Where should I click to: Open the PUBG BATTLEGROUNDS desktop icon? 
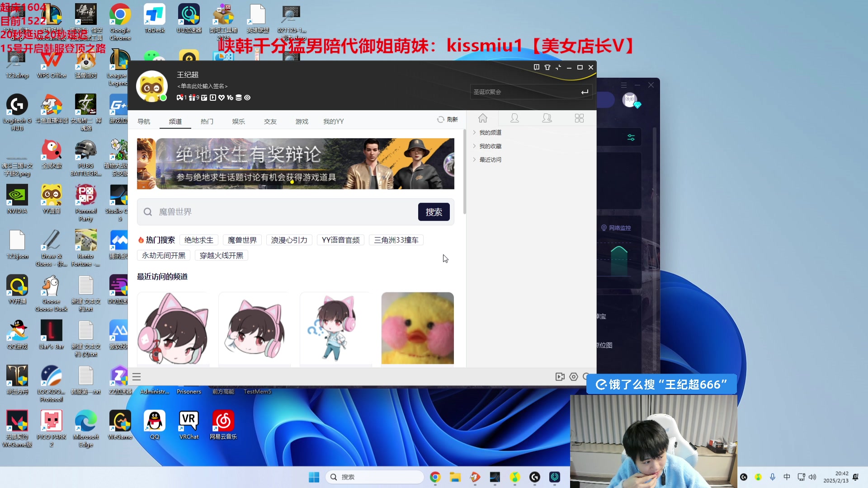coord(86,158)
